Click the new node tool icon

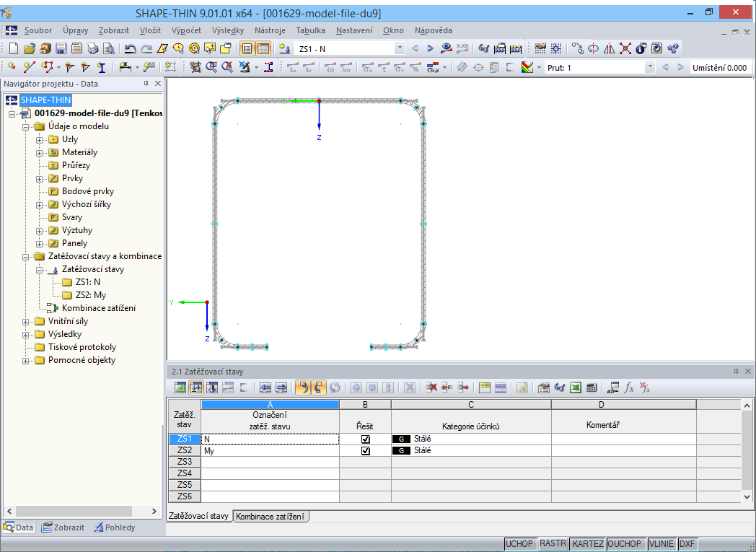[x=12, y=68]
